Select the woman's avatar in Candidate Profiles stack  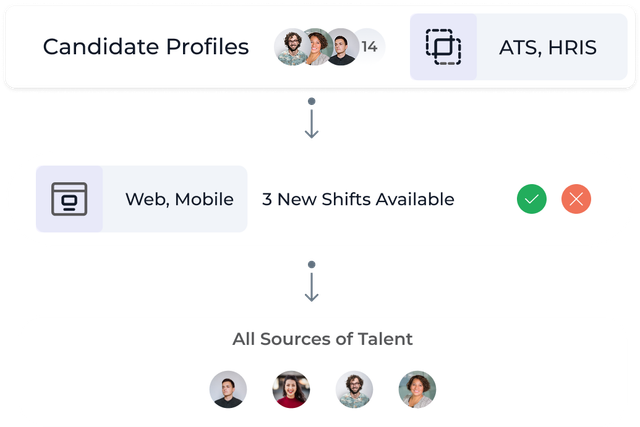pos(318,47)
